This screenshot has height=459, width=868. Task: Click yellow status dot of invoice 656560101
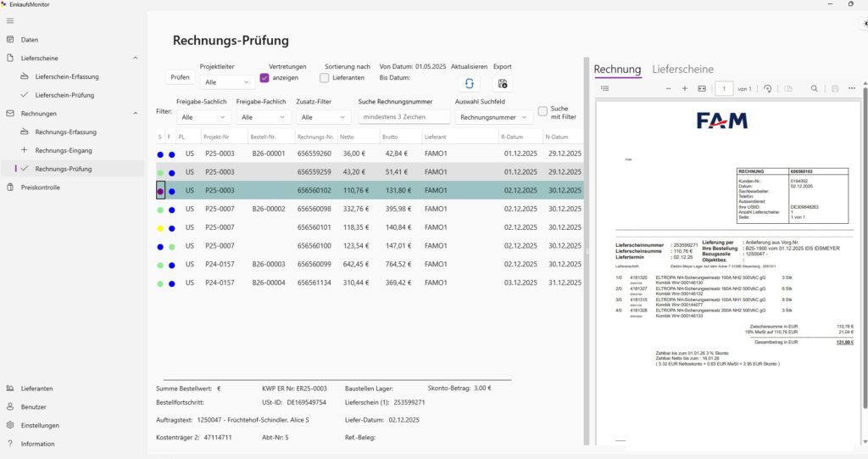coord(160,228)
